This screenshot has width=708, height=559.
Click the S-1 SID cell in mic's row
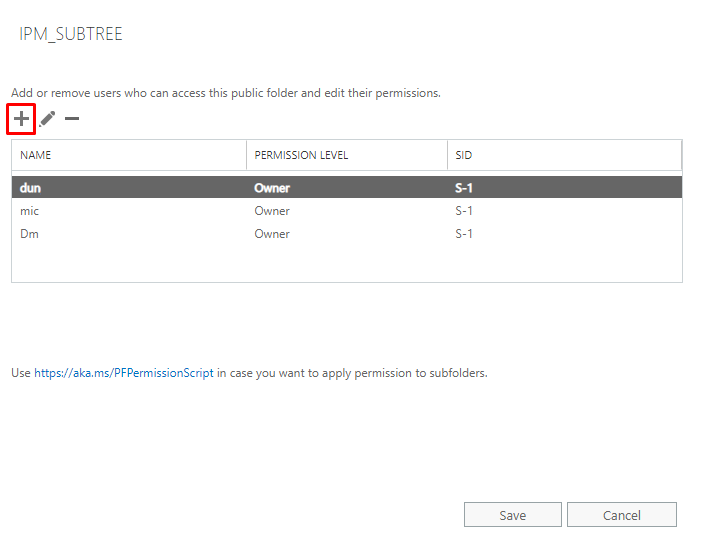[463, 211]
